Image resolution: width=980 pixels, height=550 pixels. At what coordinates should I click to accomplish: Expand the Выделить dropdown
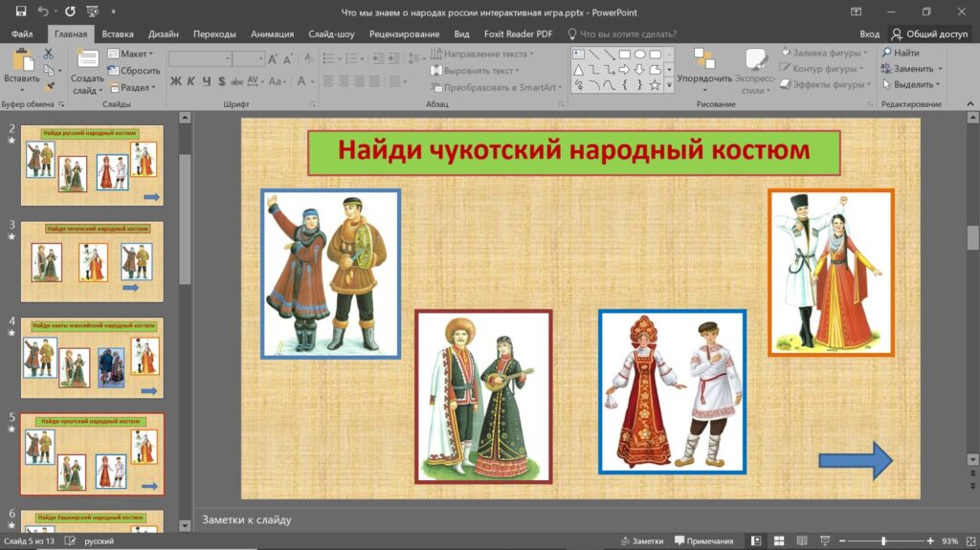[914, 84]
